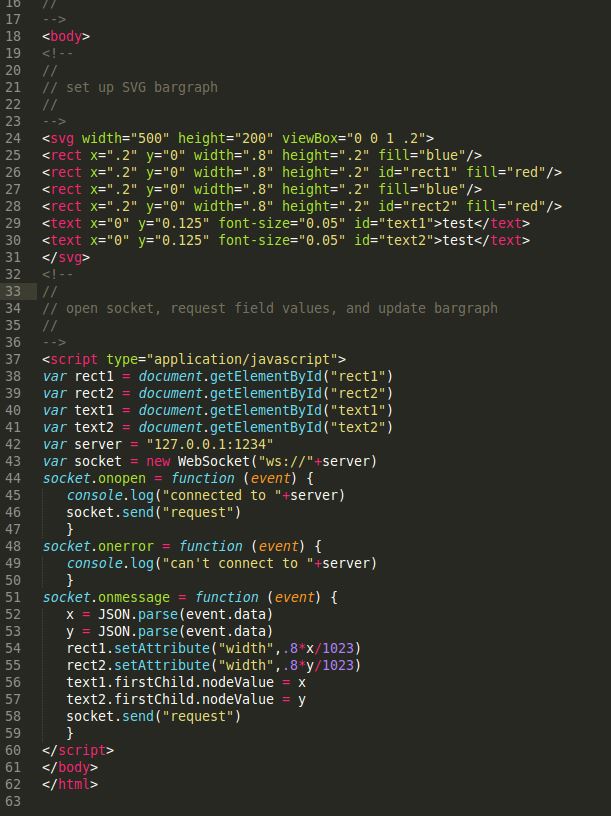
Task: Click comment text 'set up SVG bargraph'
Action: pyautogui.click(x=142, y=87)
